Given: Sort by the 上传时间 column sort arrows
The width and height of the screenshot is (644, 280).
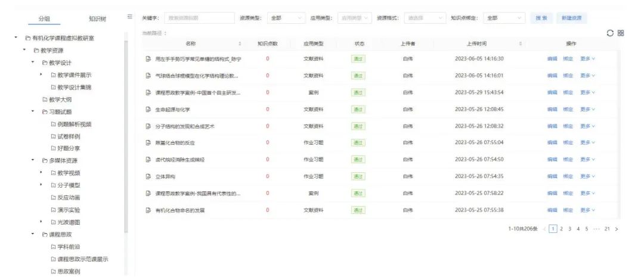Looking at the screenshot, I should pyautogui.click(x=521, y=43).
